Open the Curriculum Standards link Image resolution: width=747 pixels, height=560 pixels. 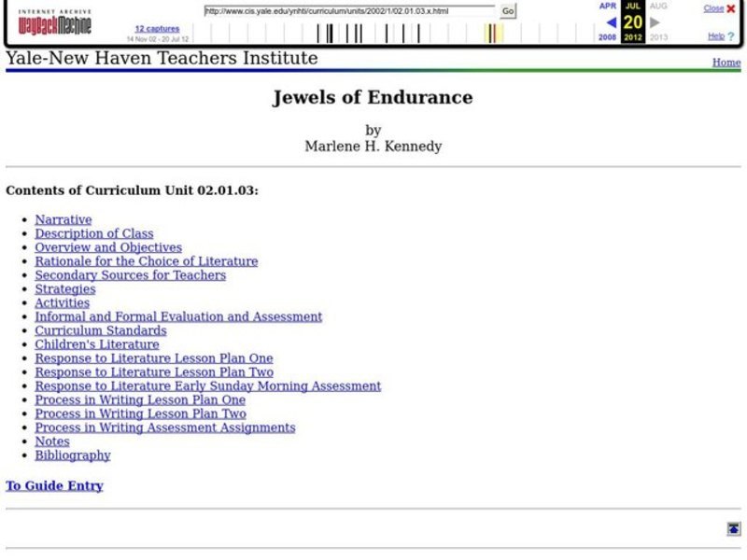(101, 330)
